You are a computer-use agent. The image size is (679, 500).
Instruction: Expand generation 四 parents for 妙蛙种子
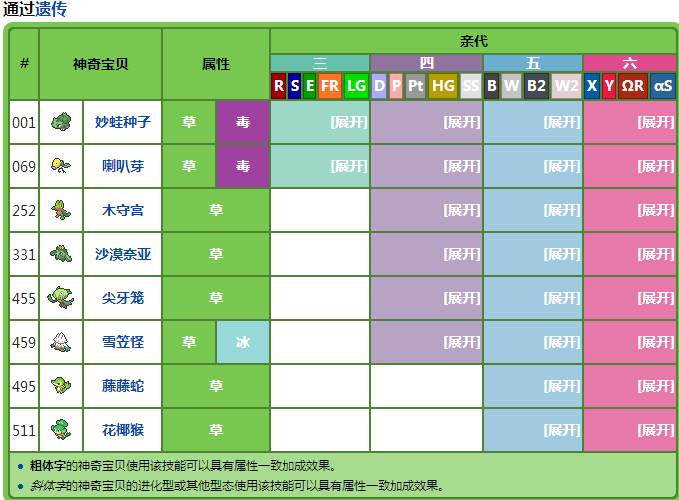pos(462,123)
